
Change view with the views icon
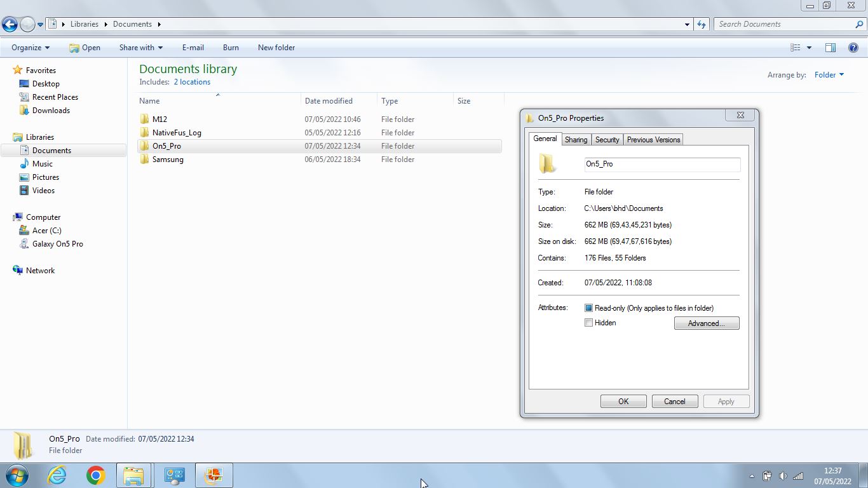pos(795,48)
